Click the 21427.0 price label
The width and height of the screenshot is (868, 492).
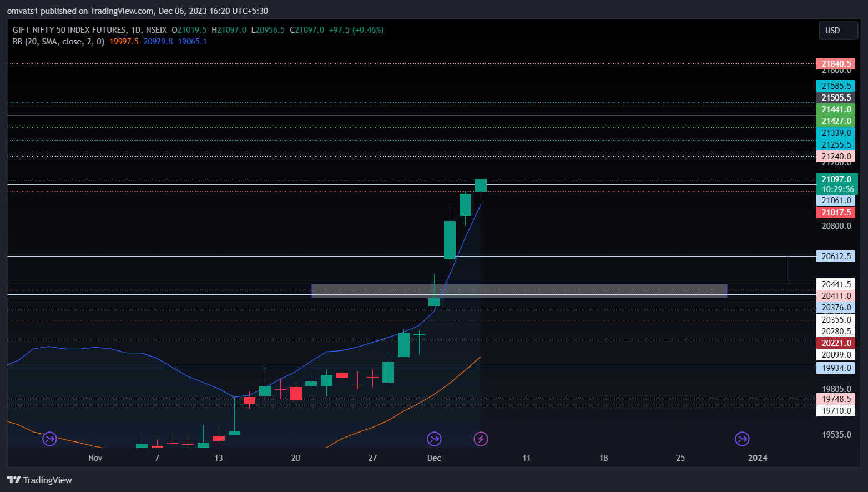(836, 121)
